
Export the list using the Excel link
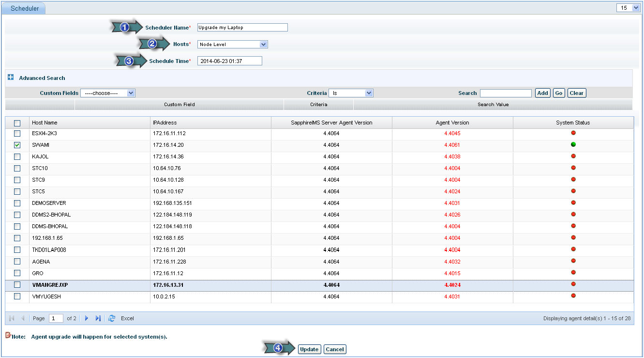tap(127, 318)
